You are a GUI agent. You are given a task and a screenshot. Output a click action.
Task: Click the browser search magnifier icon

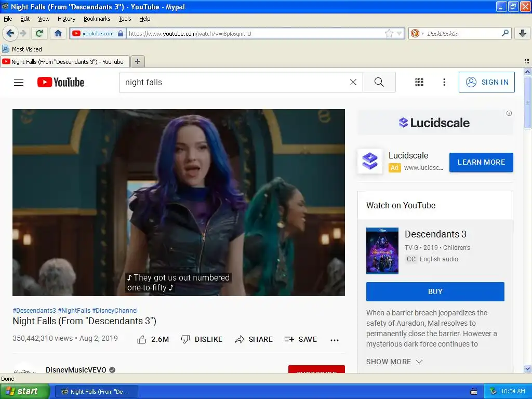tap(505, 33)
